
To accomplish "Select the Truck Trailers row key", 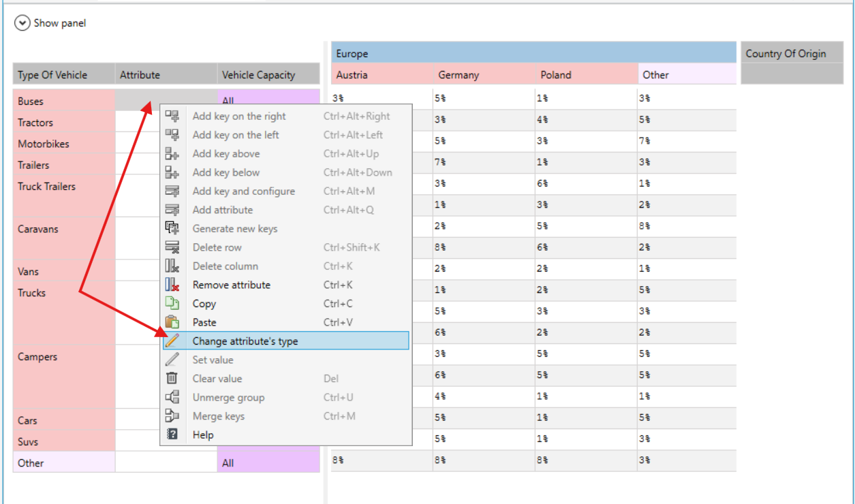I will pos(64,196).
